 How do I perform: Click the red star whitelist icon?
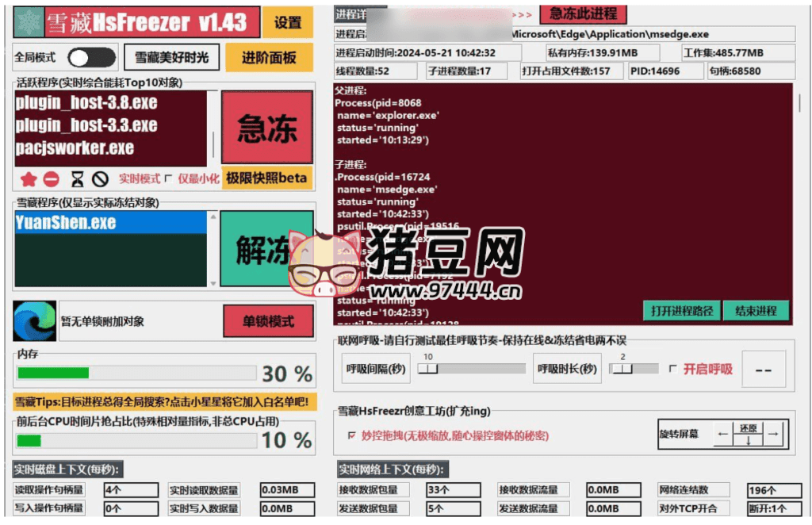[x=30, y=179]
